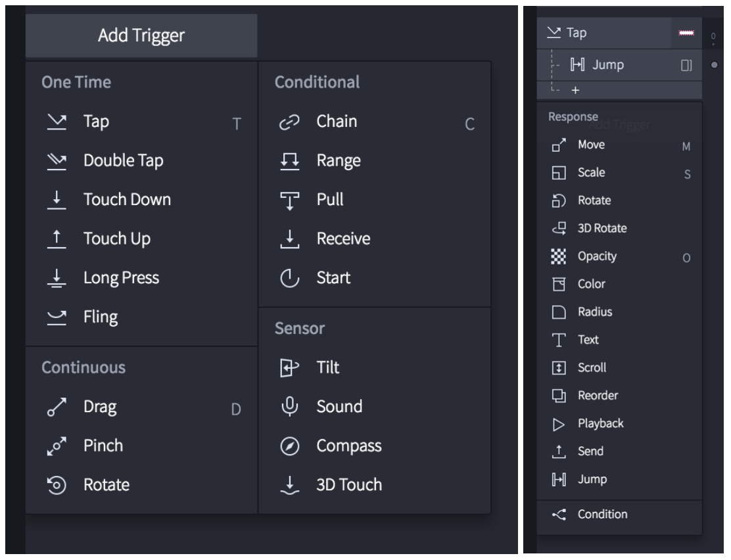Click the Compass sensor icon
Screen dimensions: 731x560
(290, 446)
